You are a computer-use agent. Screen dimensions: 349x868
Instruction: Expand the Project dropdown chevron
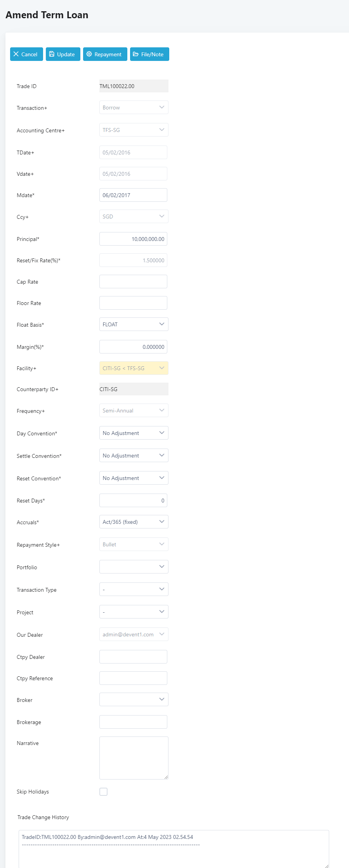pos(162,612)
